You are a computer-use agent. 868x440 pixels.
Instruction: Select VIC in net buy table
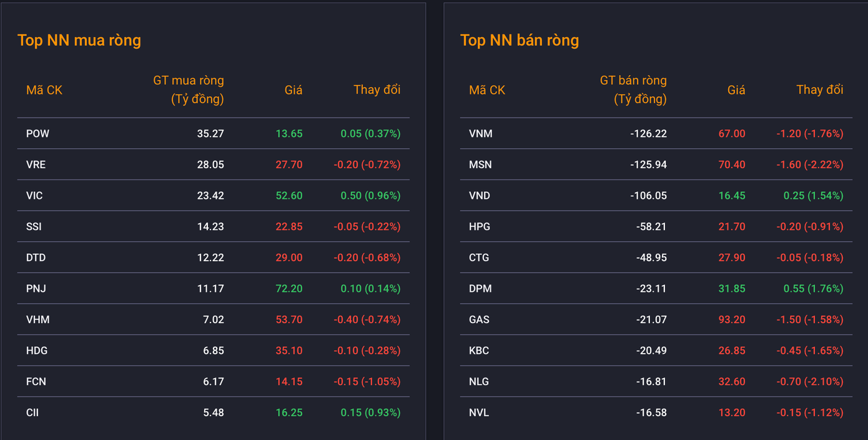tap(34, 196)
